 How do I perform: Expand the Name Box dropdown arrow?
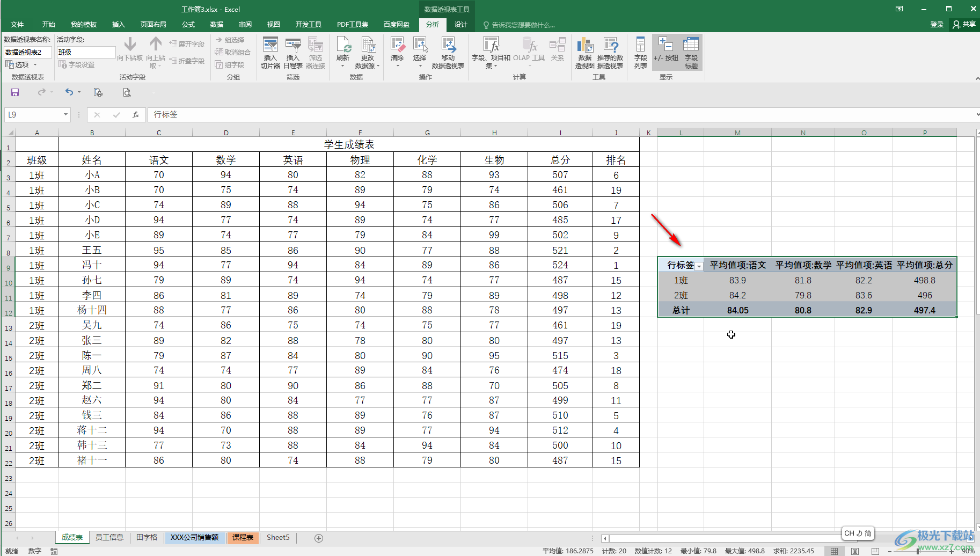tap(65, 114)
